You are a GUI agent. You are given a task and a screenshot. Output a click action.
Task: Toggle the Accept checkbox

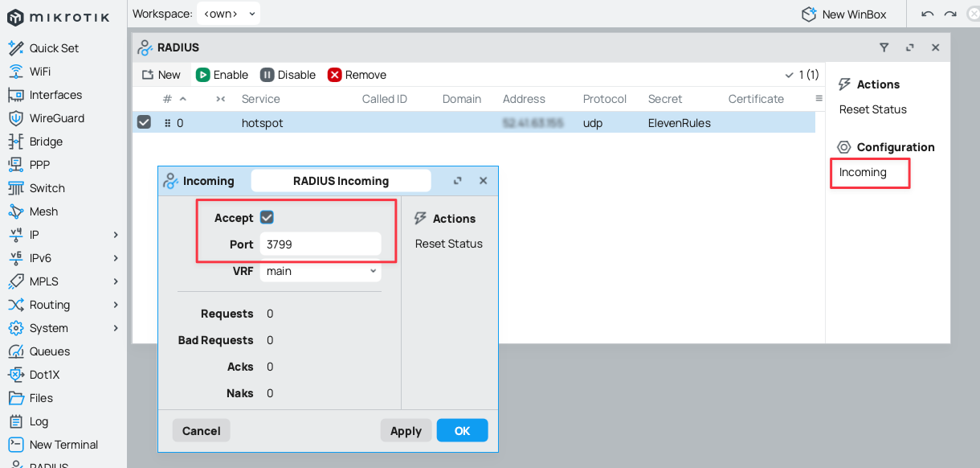(267, 217)
